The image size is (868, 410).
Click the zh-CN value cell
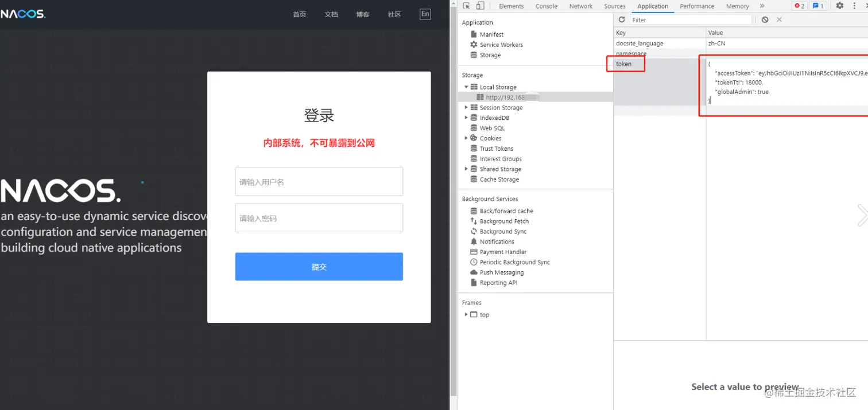[787, 44]
